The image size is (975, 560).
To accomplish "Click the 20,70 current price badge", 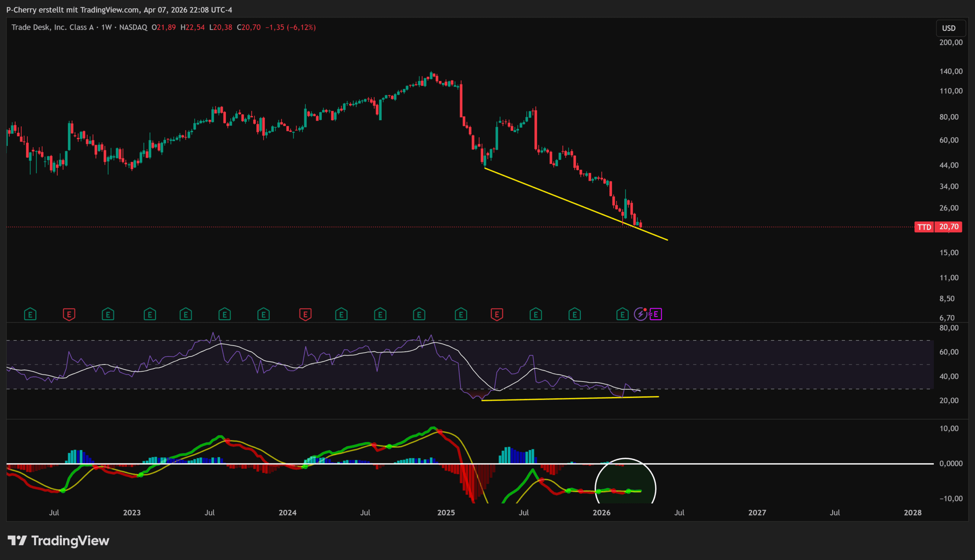I will [948, 227].
